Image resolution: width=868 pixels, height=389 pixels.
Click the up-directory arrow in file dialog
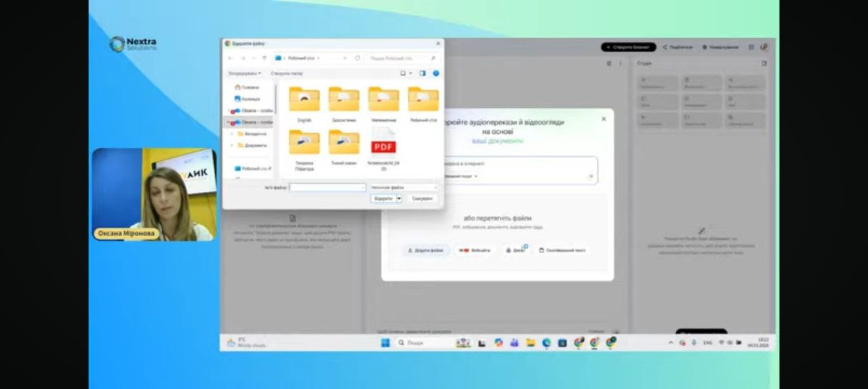pyautogui.click(x=264, y=58)
